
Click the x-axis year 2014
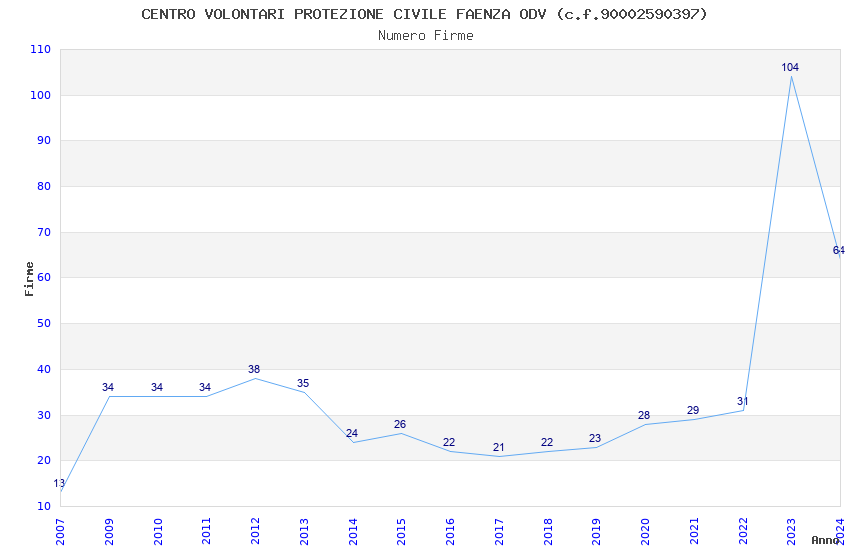[x=352, y=532]
